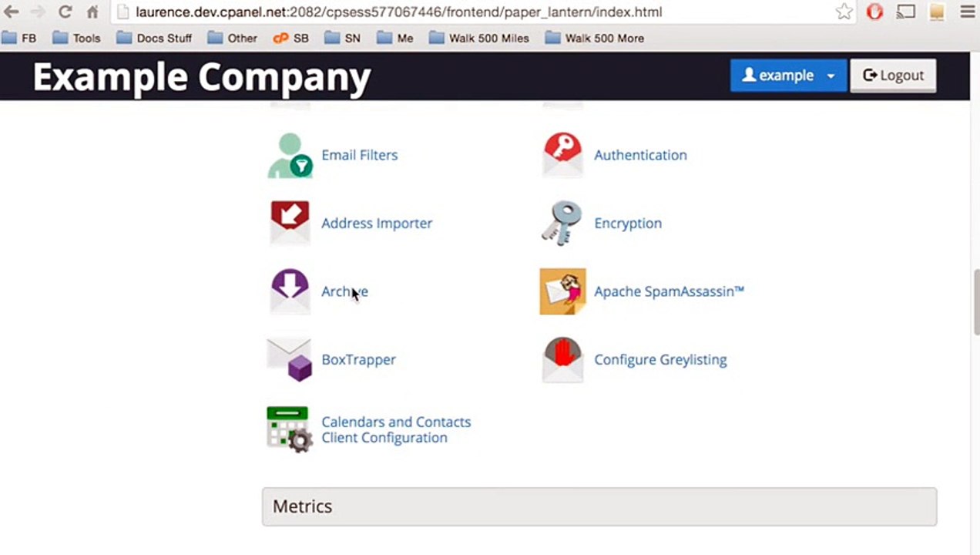
Task: Open the Tools bookmarks folder
Action: [x=77, y=38]
